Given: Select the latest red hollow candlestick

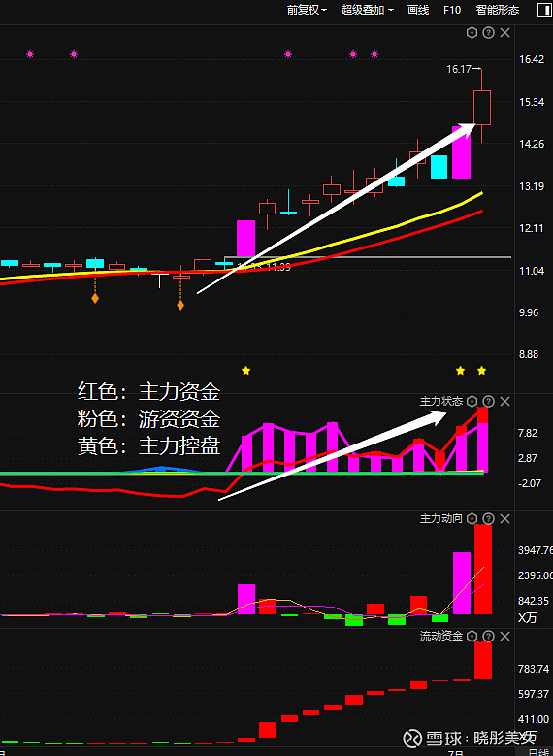Looking at the screenshot, I should point(482,107).
